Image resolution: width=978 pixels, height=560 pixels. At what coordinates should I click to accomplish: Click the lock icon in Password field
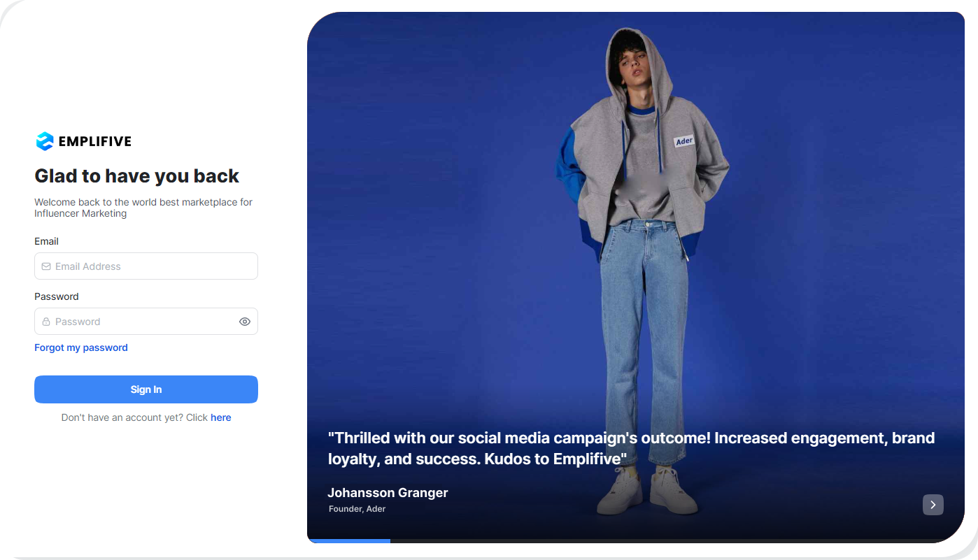[x=46, y=322]
